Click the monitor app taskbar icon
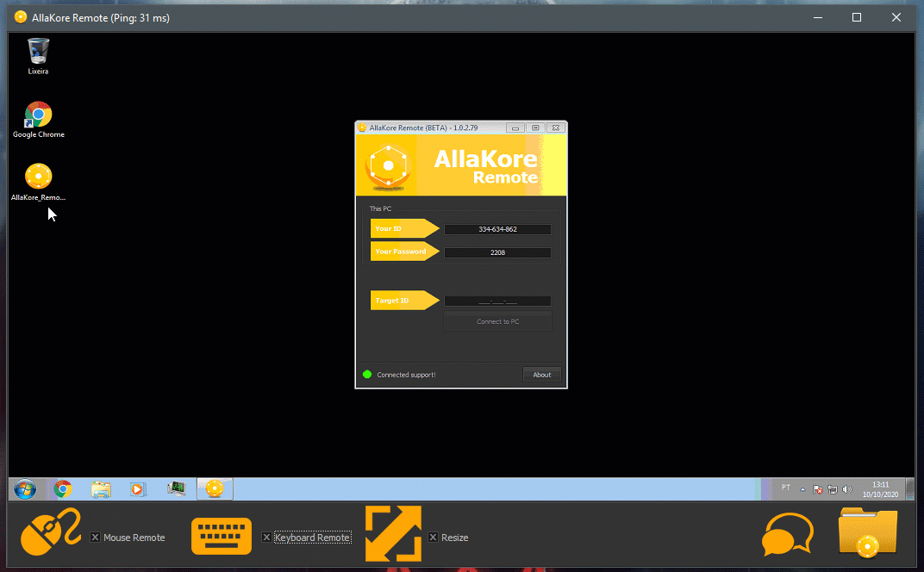Image resolution: width=924 pixels, height=572 pixels. [x=176, y=488]
